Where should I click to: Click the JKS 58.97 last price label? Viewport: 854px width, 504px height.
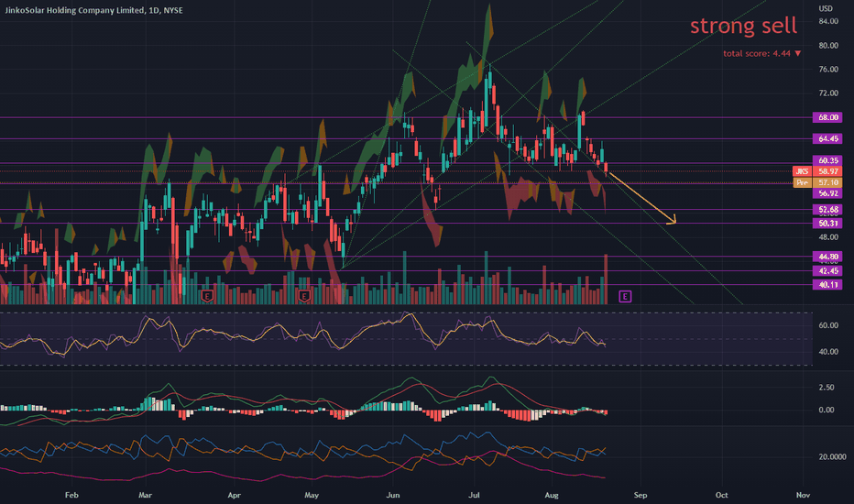pos(817,171)
